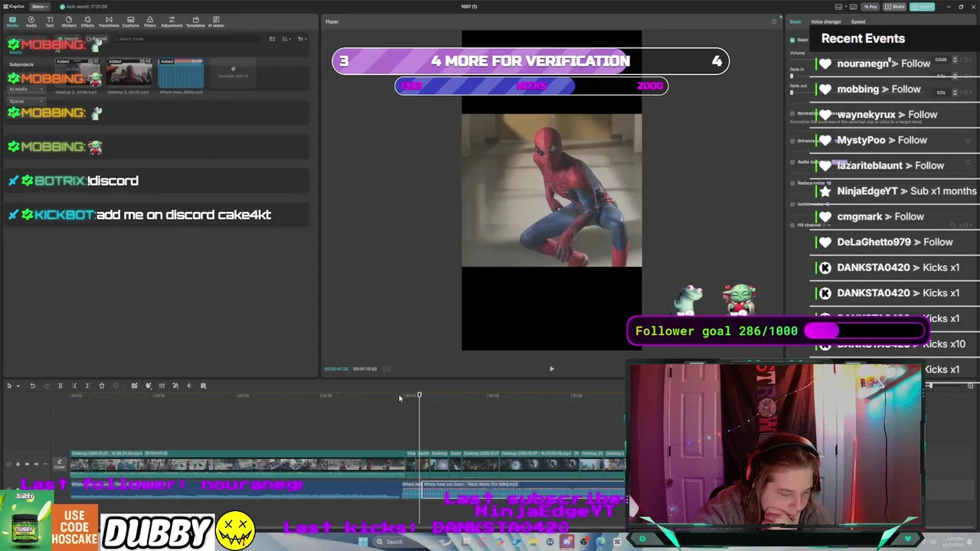Image resolution: width=980 pixels, height=551 pixels.
Task: Open the cursor tool dropdown arrow
Action: coord(18,386)
